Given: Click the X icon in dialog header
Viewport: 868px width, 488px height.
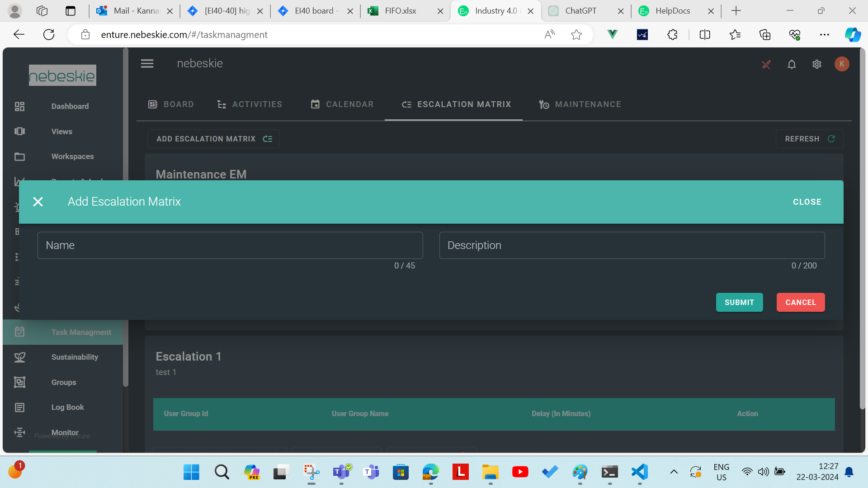Looking at the screenshot, I should pos(38,202).
